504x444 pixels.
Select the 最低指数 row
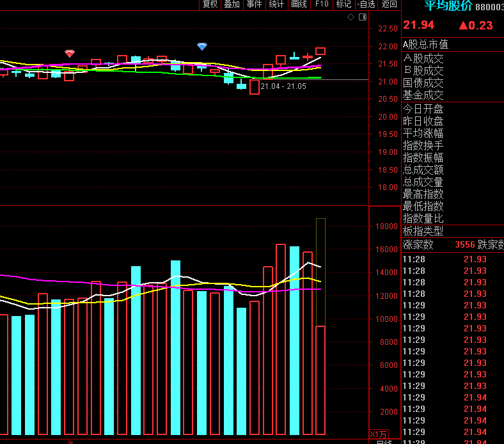[453, 207]
